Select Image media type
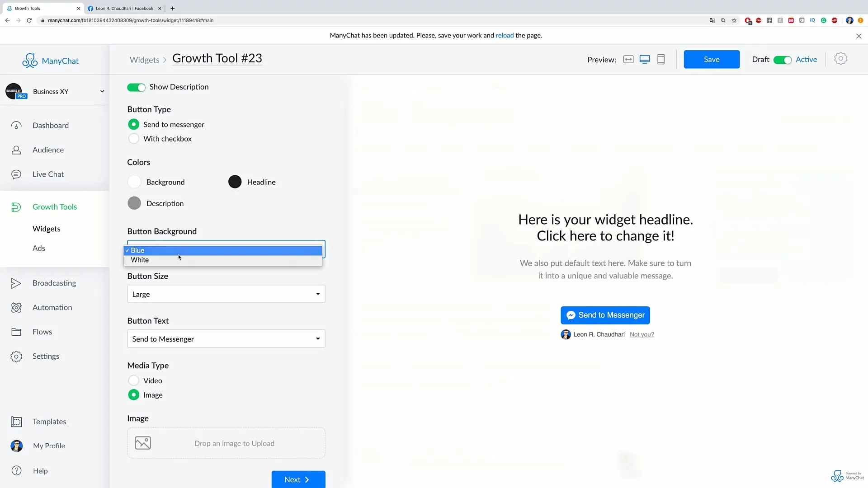The height and width of the screenshot is (488, 868). pyautogui.click(x=134, y=395)
